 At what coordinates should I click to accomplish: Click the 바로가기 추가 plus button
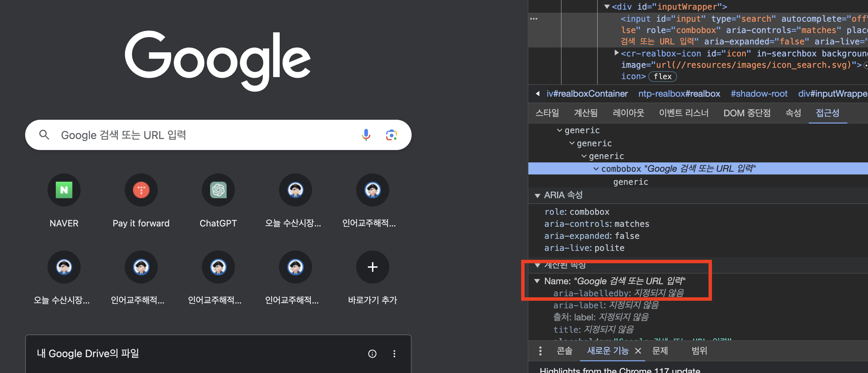tap(372, 267)
